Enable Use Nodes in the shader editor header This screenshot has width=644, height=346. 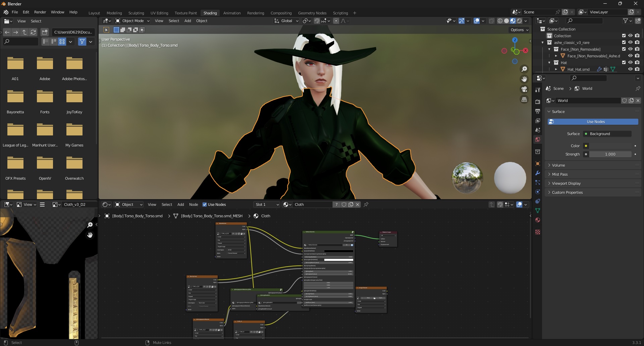(x=205, y=205)
